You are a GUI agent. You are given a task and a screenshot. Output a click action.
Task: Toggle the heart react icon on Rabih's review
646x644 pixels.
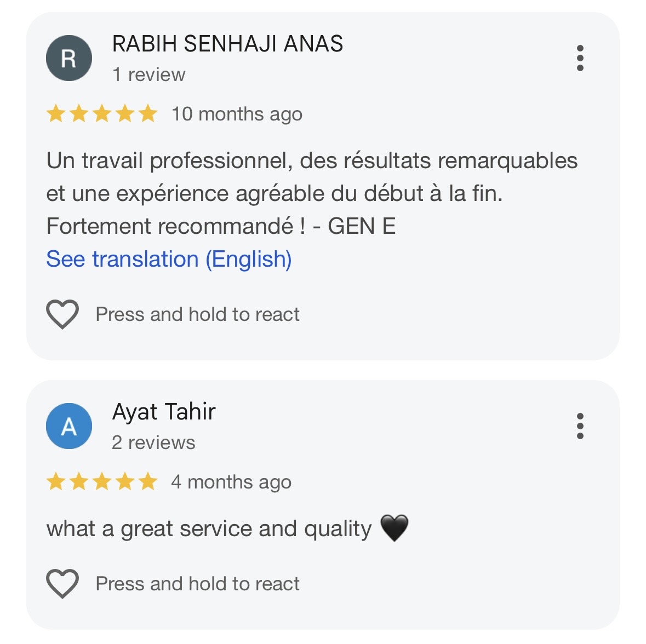point(62,314)
